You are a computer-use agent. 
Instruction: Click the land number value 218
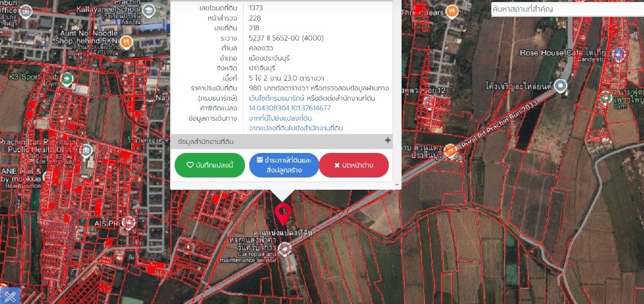click(254, 28)
